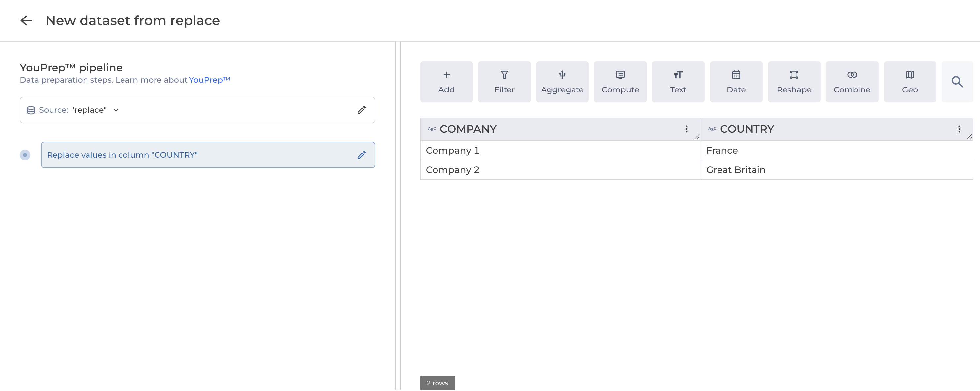Open COUNTRY column options menu
The height and width of the screenshot is (391, 980).
pos(959,129)
